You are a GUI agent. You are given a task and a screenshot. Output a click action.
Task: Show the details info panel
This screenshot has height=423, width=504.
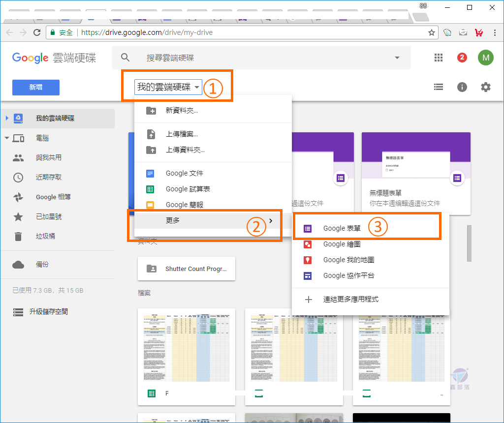click(x=462, y=87)
